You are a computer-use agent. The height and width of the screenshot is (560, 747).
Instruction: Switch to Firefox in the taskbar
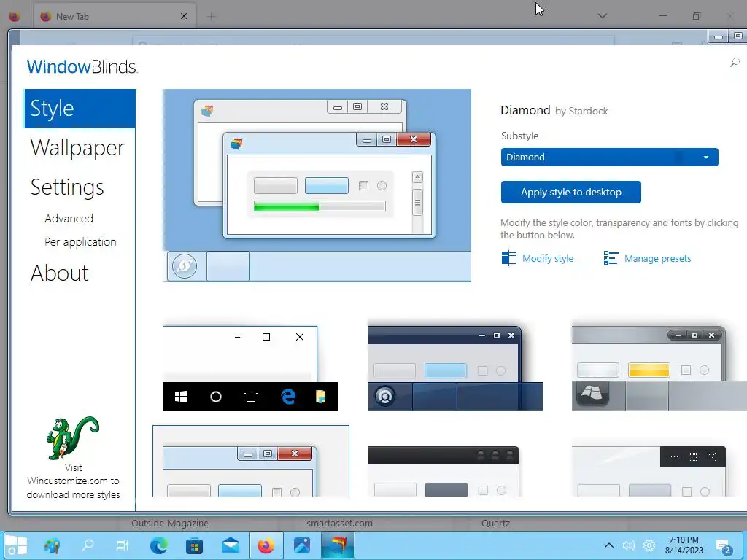pos(266,545)
